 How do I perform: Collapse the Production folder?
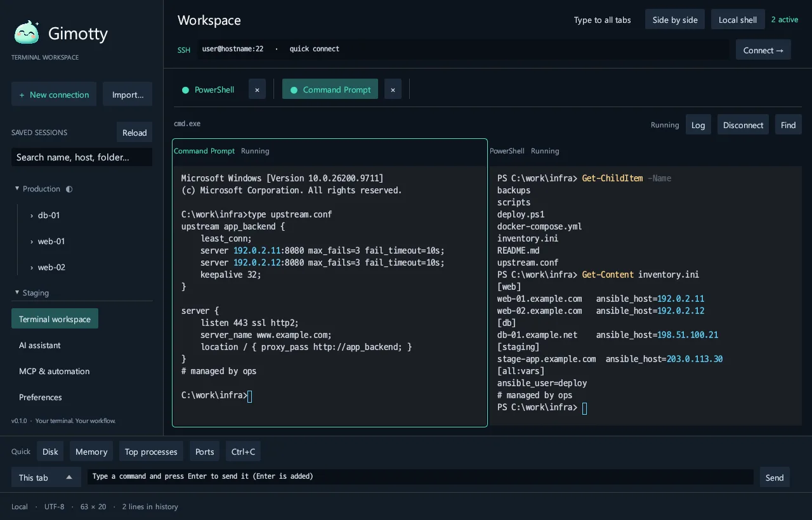click(x=38, y=189)
